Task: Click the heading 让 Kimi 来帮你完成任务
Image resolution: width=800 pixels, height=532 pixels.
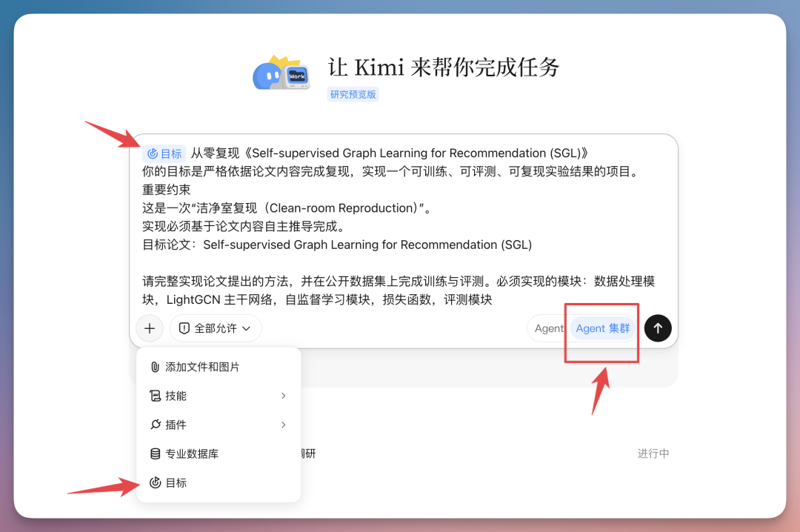Action: point(444,67)
